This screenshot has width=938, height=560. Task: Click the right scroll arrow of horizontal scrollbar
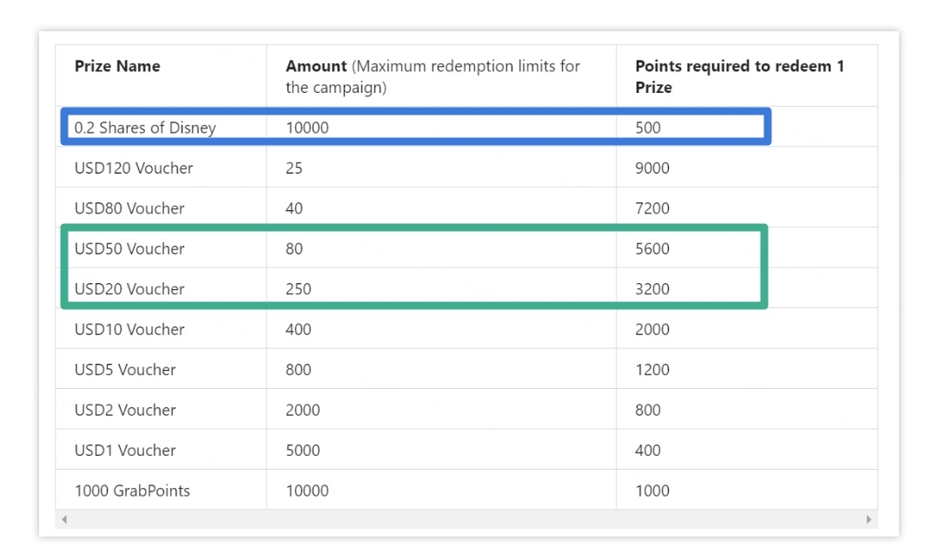point(869,519)
